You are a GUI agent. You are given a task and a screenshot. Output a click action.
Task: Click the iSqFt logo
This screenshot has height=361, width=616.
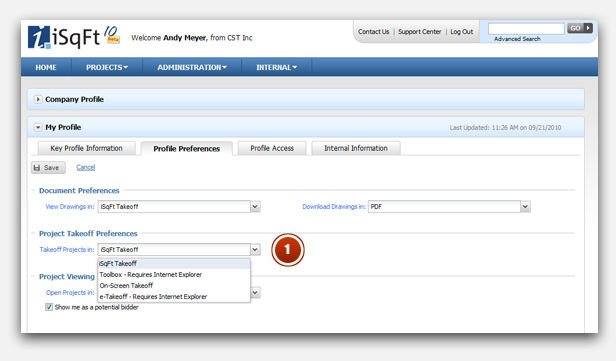(x=64, y=37)
